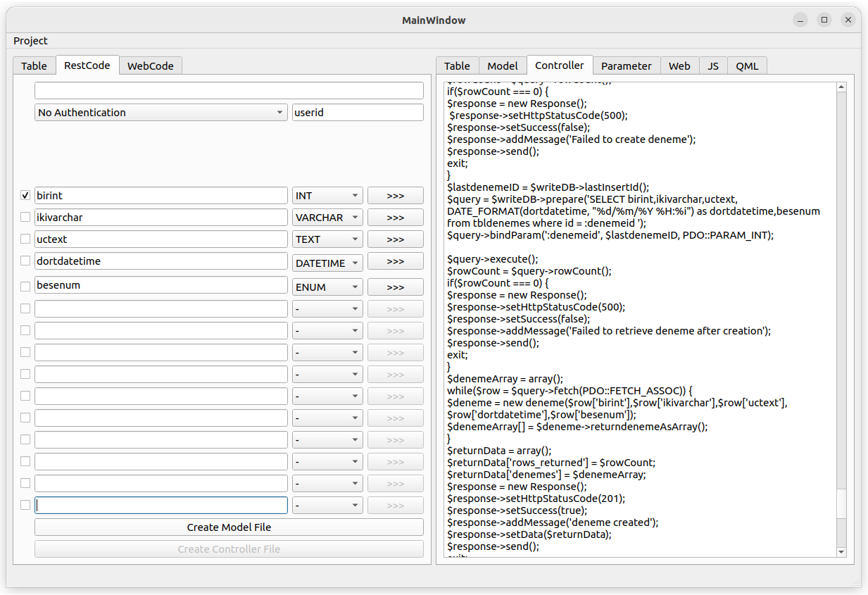Screen dimensions: 868x595
Task: Click Create Model File button
Action: click(229, 527)
